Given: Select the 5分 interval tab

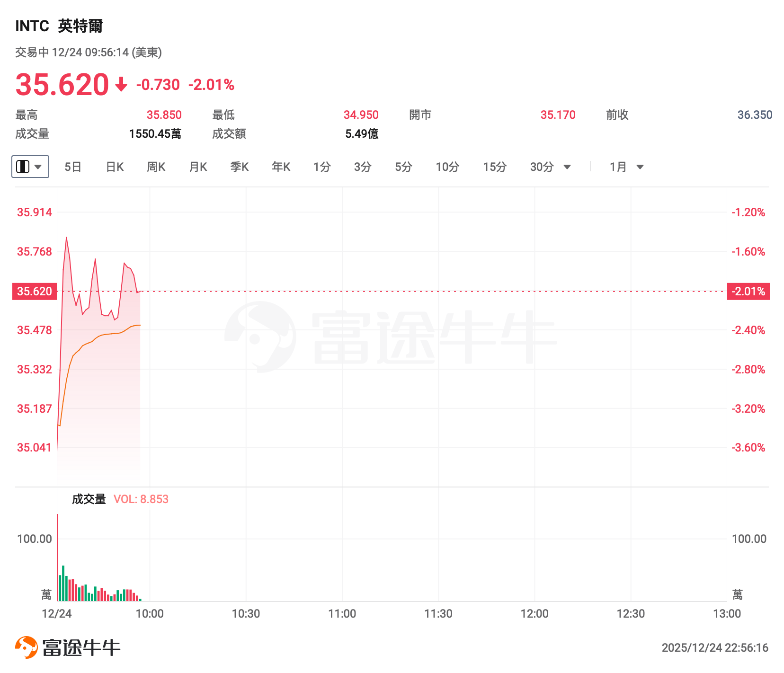Looking at the screenshot, I should [x=403, y=167].
